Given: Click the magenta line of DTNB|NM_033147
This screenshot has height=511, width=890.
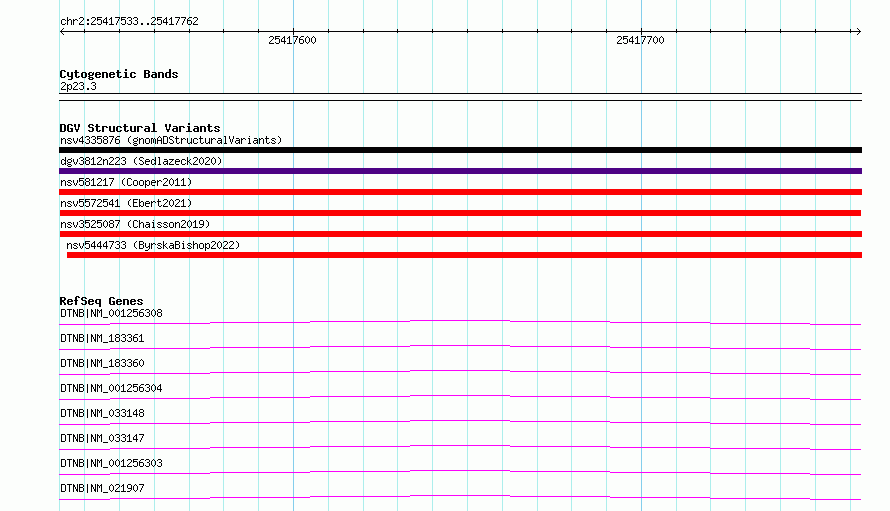Looking at the screenshot, I should 460,447.
